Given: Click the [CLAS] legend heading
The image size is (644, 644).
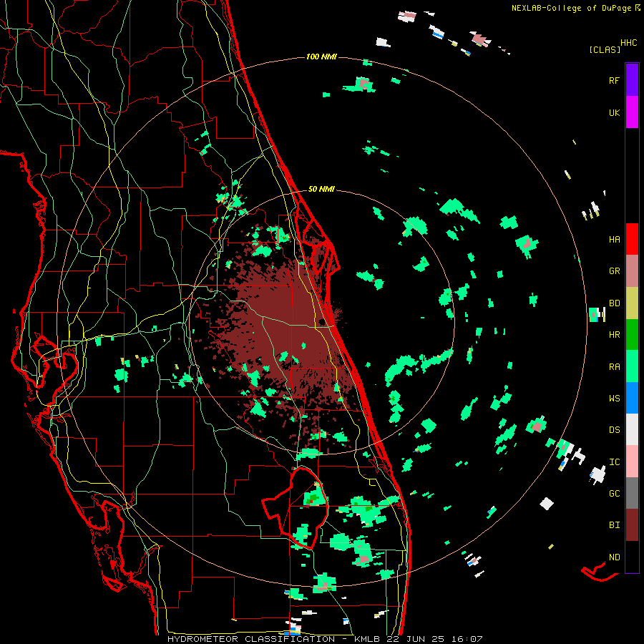Looking at the screenshot, I should coord(605,49).
